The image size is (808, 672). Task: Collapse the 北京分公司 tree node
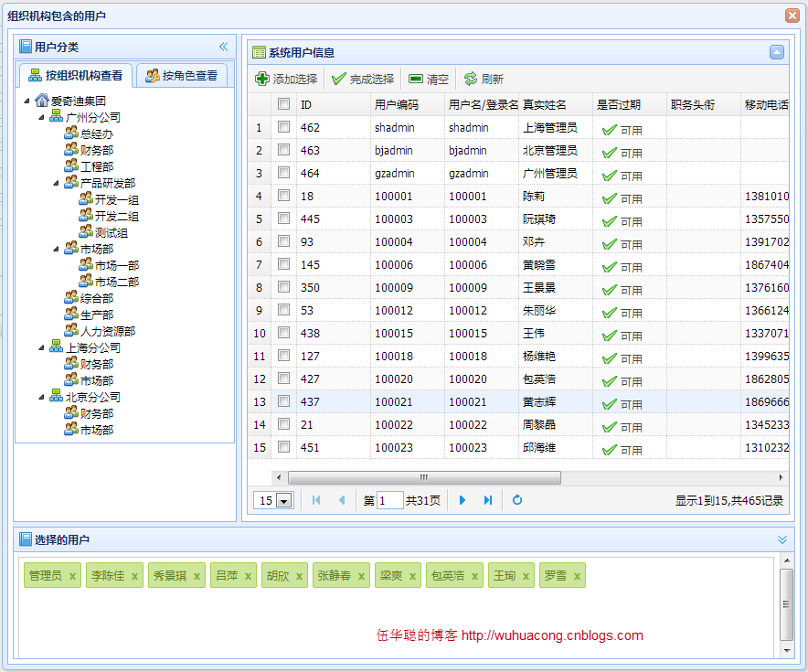pyautogui.click(x=42, y=398)
